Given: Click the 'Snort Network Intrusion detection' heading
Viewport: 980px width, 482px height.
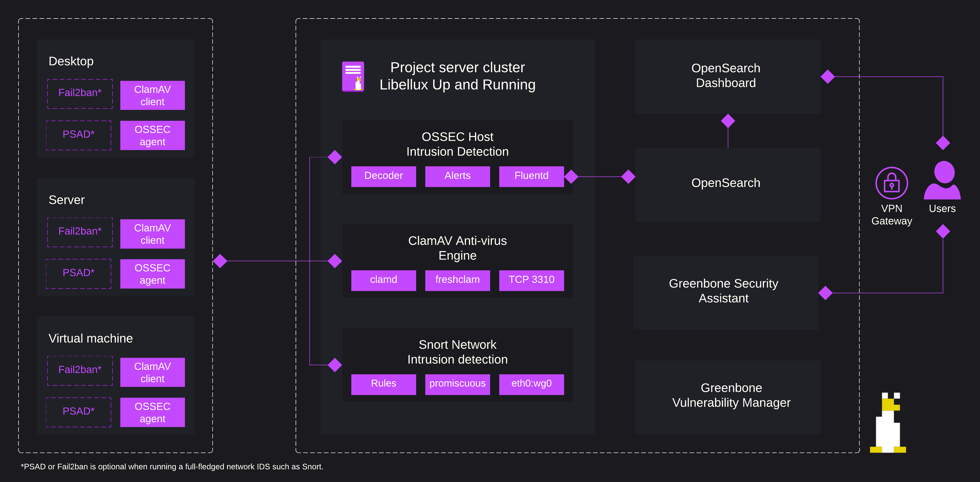Looking at the screenshot, I should [457, 352].
